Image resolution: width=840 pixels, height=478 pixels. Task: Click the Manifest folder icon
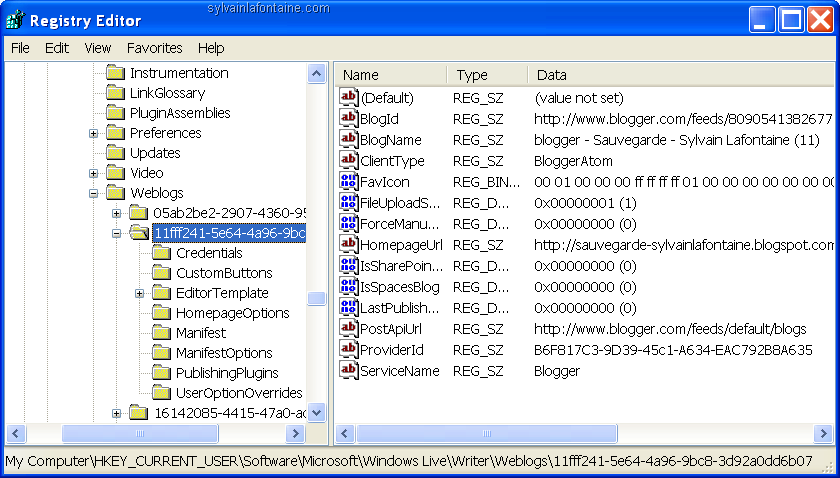pos(161,333)
